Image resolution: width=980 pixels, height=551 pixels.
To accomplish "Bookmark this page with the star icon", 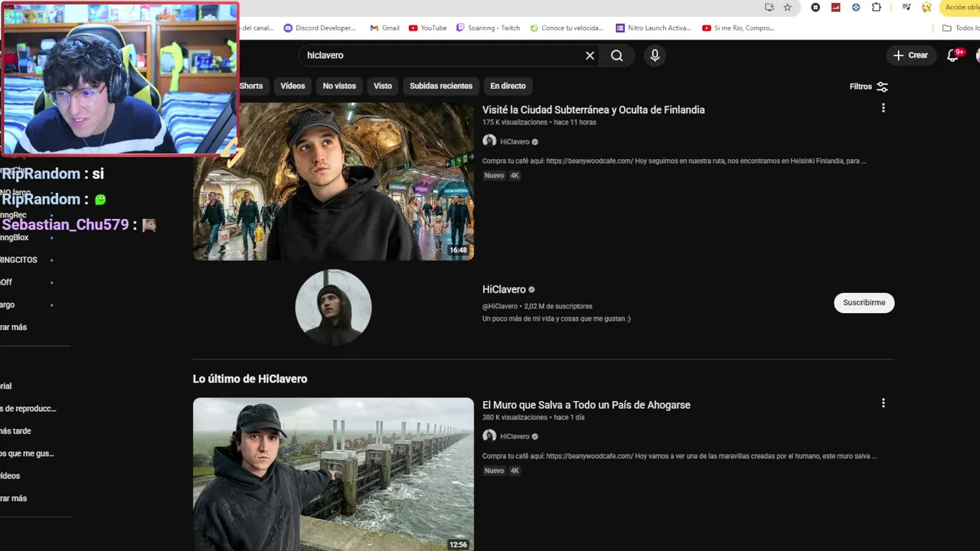I will 787,7.
